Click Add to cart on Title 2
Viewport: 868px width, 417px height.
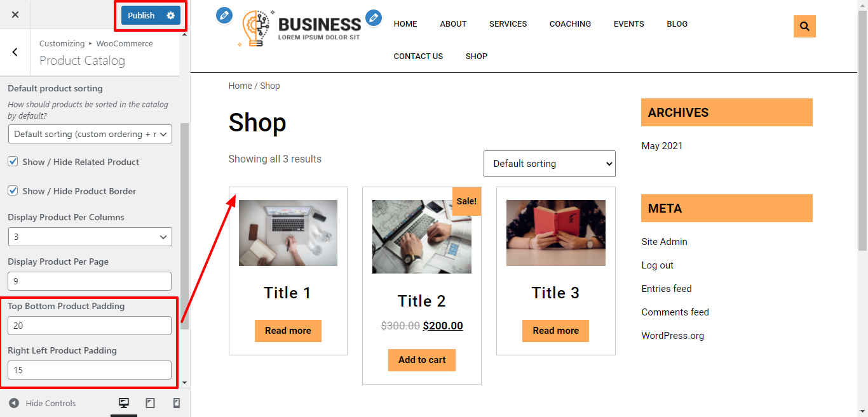[x=422, y=360]
